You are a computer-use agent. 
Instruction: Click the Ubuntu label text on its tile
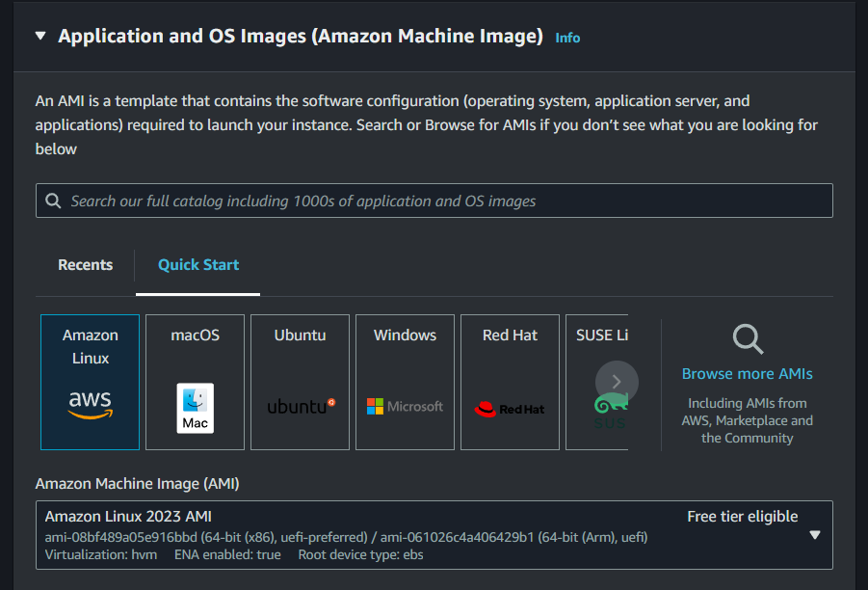300,335
